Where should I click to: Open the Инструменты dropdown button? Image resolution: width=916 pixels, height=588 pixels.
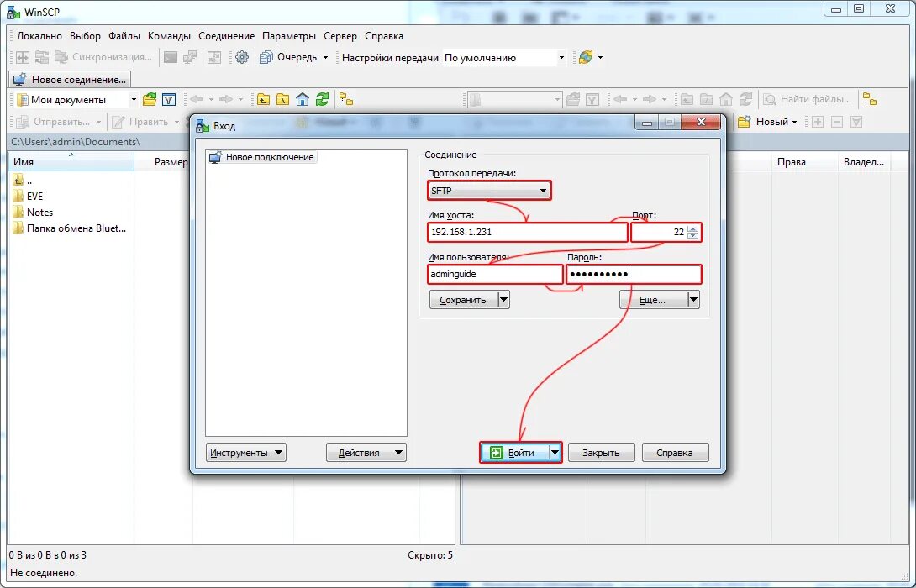(246, 453)
